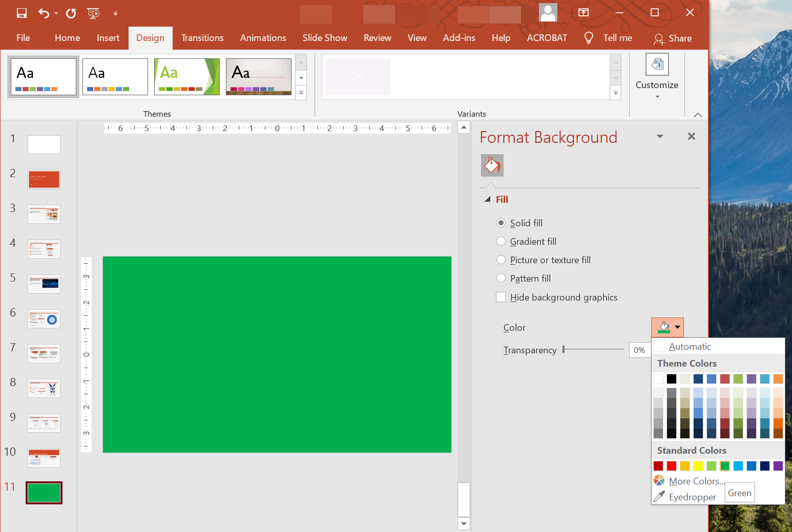Open the Help tab
792x532 pixels.
[x=501, y=38]
